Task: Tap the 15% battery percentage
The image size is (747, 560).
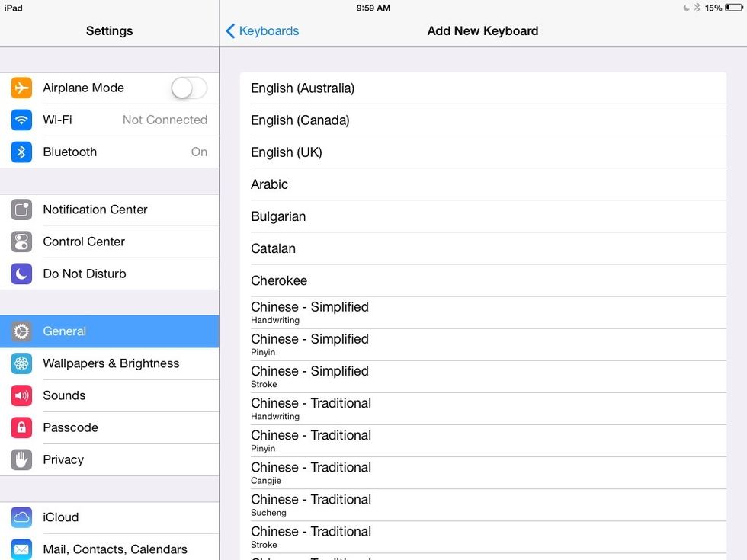Action: point(713,8)
